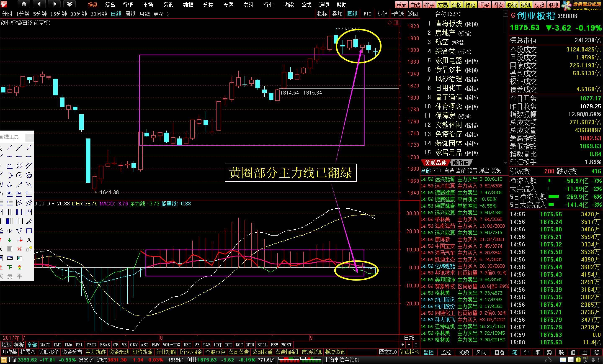Toggle the 标记 mark option

point(382,14)
